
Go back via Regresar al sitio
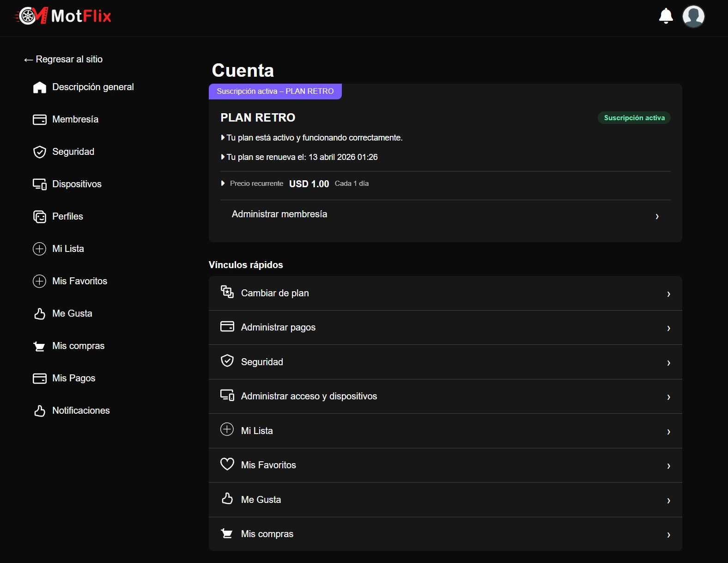[64, 60]
